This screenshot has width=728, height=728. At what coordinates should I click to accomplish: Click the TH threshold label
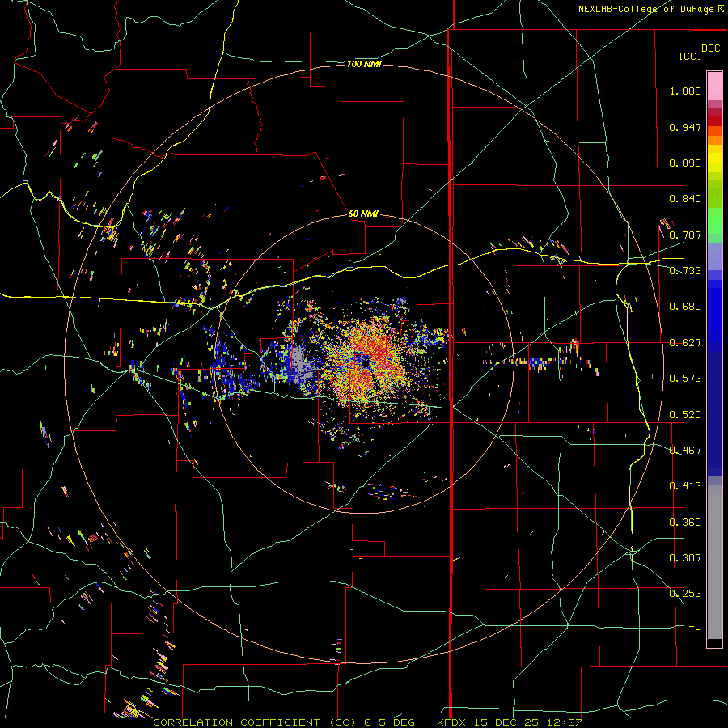[695, 630]
